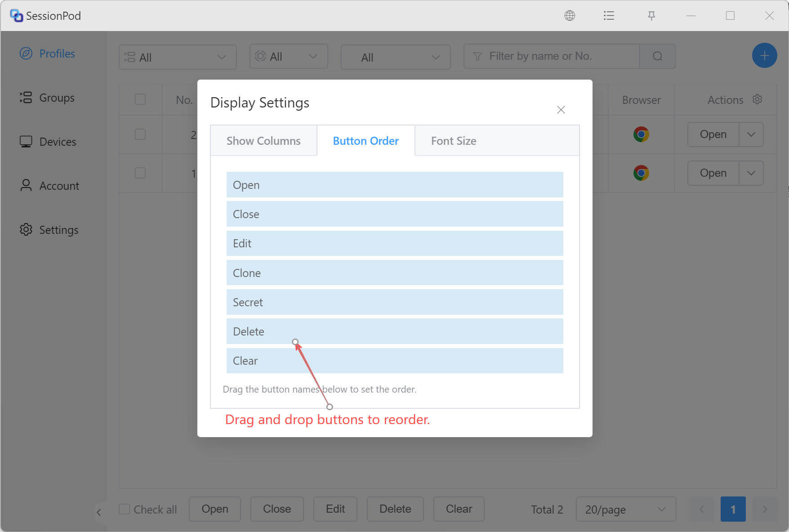This screenshot has height=532, width=789.
Task: Open the third All filter dropdown
Action: click(x=396, y=57)
